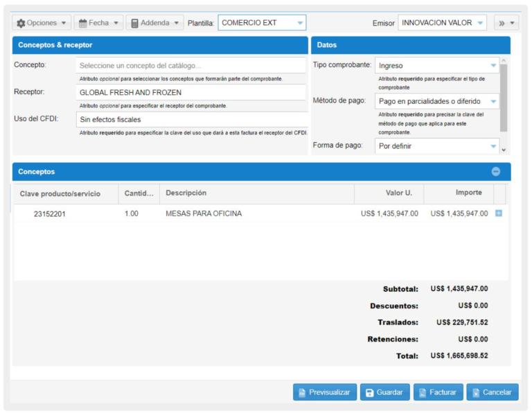Click Facturar to issue the invoice
This screenshot has height=413, width=532.
pyautogui.click(x=438, y=392)
